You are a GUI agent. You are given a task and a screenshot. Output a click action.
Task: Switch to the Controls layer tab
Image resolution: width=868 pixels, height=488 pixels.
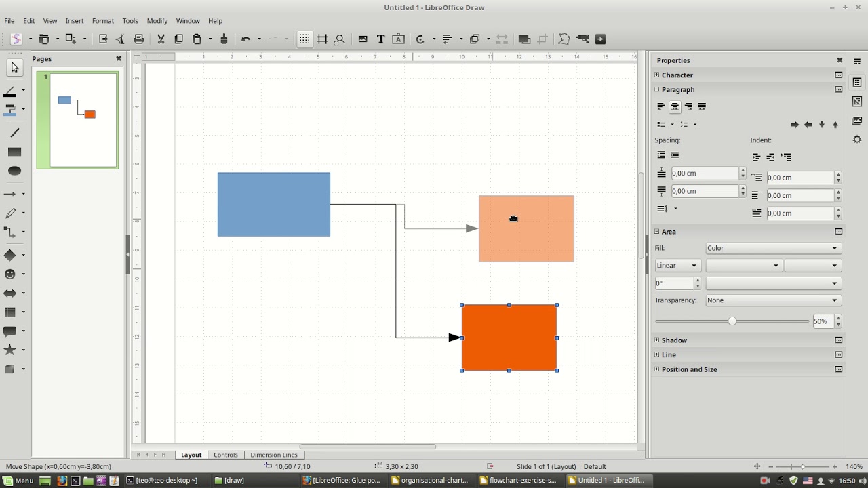coord(226,455)
